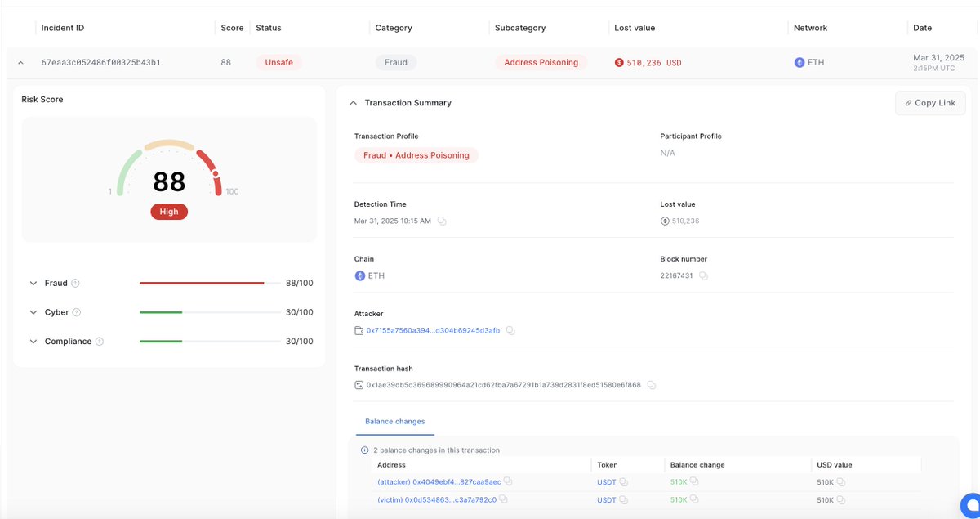The width and height of the screenshot is (980, 519).
Task: Sort by Subcategory column header
Action: tap(519, 28)
